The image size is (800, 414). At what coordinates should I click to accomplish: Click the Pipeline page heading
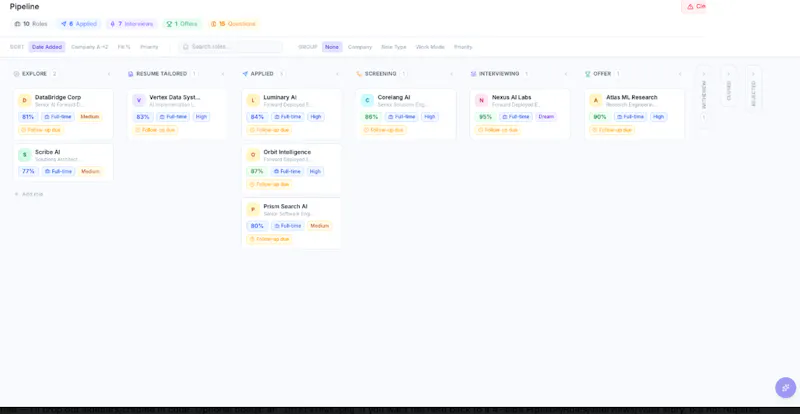24,7
